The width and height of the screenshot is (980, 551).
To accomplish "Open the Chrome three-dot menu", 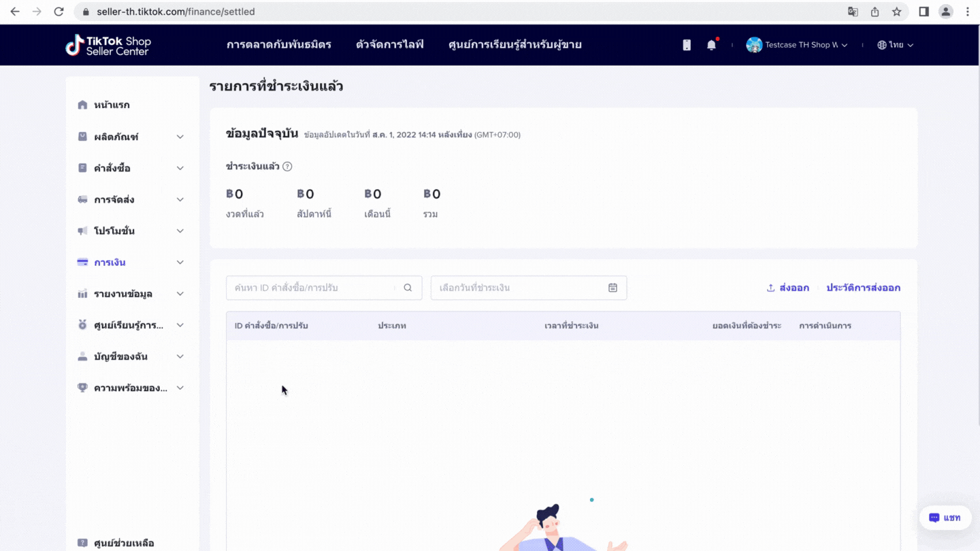I will coord(968,12).
